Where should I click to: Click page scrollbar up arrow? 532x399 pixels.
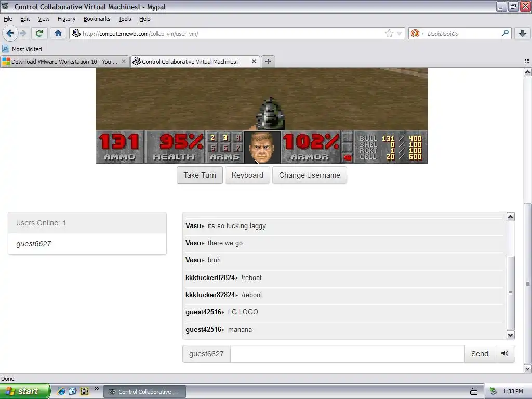click(x=527, y=72)
